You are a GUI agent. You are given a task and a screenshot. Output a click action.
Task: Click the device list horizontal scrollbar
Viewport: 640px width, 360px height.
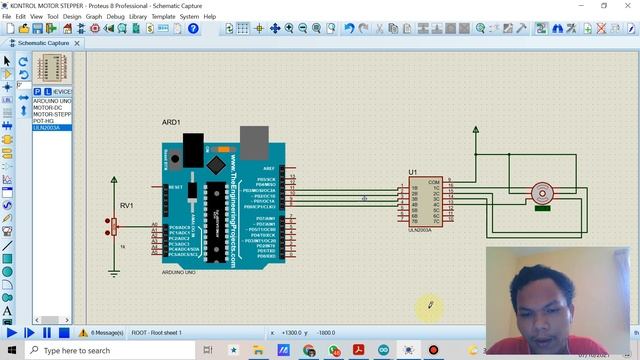click(52, 320)
